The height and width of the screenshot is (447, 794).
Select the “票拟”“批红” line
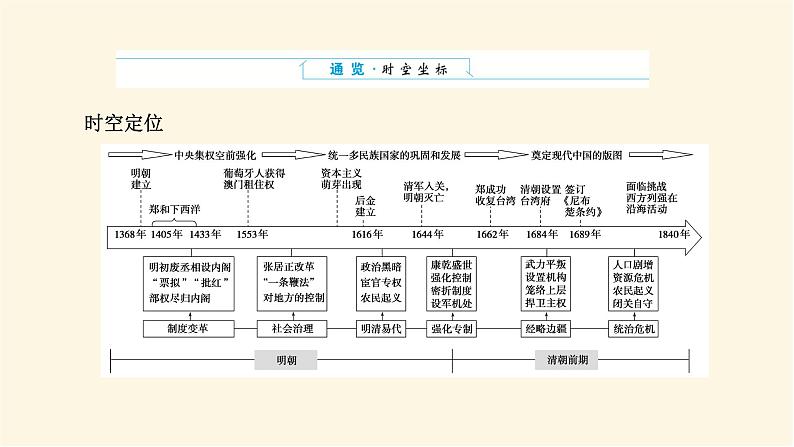point(189,282)
